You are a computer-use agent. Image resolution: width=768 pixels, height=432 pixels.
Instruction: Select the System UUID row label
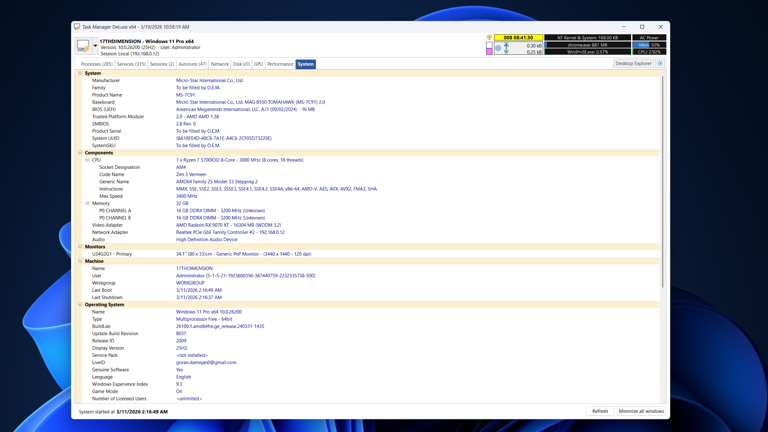105,138
